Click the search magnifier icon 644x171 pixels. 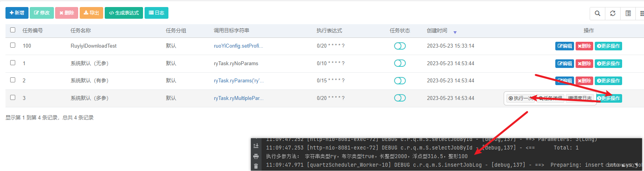pyautogui.click(x=597, y=13)
